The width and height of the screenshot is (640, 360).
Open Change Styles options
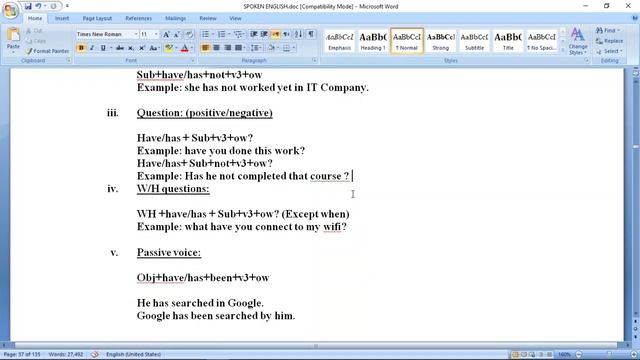tap(578, 41)
